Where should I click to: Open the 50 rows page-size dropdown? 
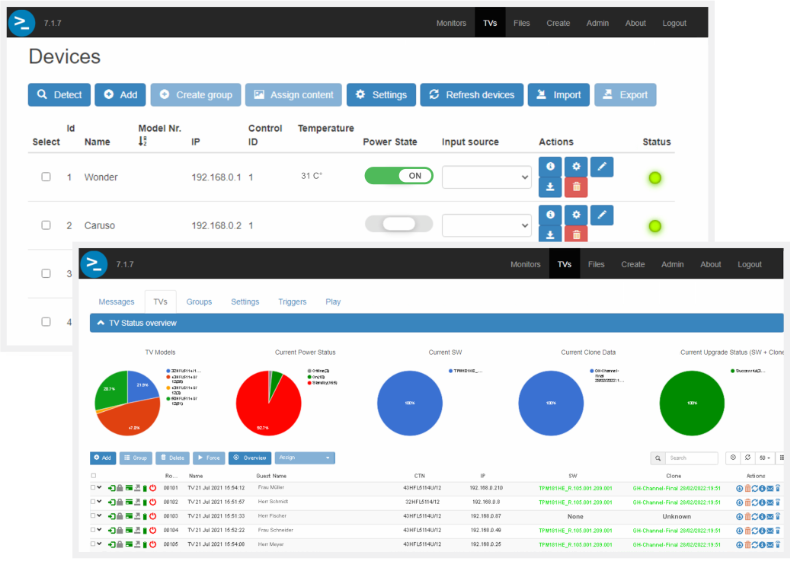pos(764,458)
